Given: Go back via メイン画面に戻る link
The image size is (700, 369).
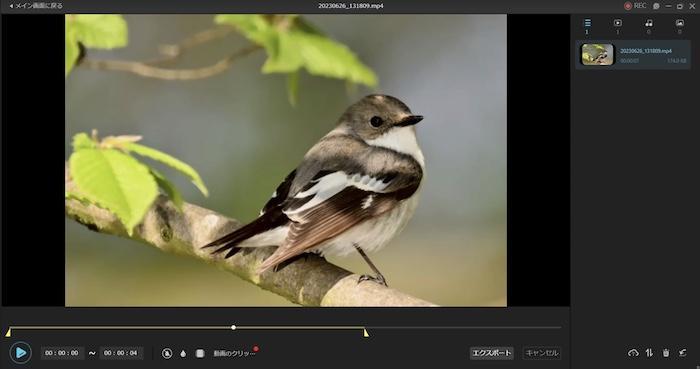Looking at the screenshot, I should [x=36, y=6].
